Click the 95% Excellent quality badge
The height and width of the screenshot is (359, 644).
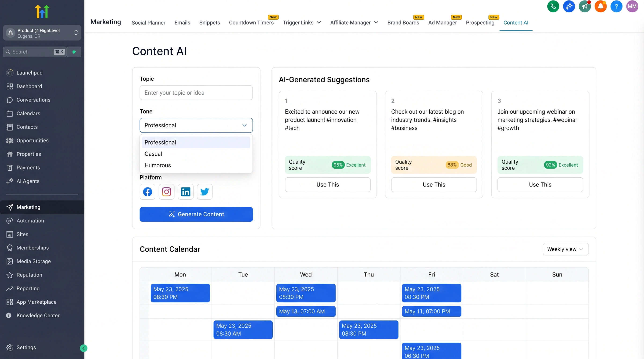click(349, 165)
